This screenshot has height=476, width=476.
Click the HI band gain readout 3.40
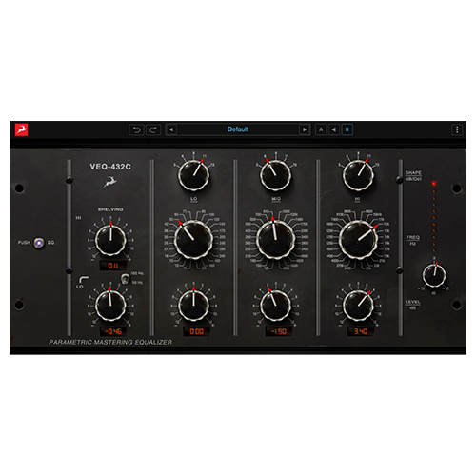pos(361,331)
